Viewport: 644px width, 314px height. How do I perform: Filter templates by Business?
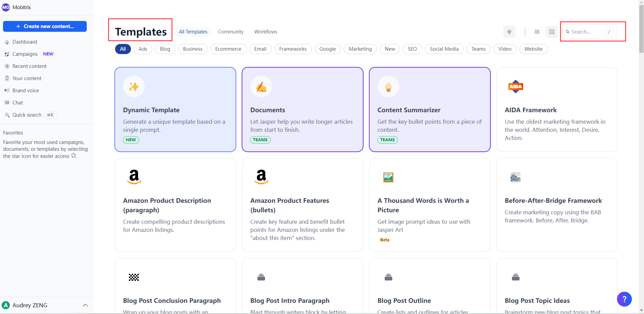tap(193, 49)
